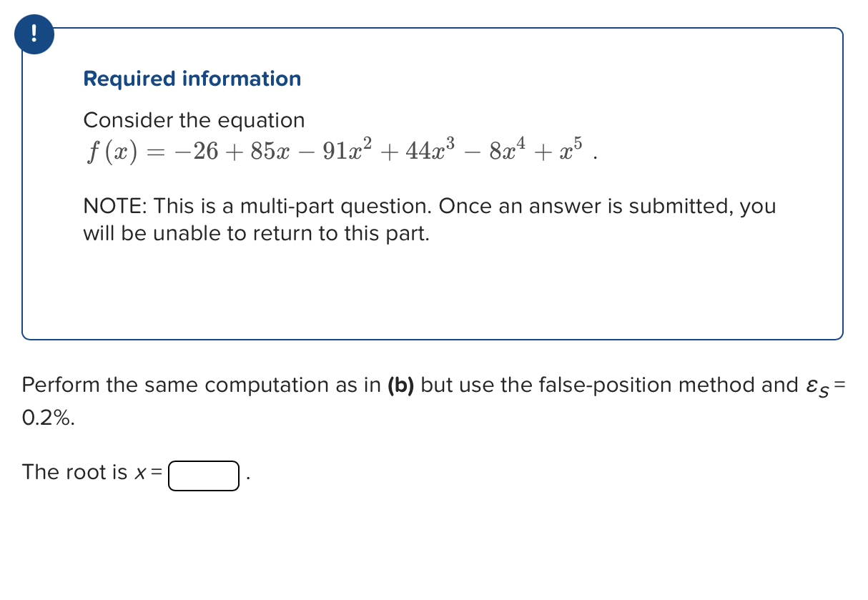Screen dimensions: 868x600
Task: Select the Required information heading
Action: pyautogui.click(x=192, y=79)
